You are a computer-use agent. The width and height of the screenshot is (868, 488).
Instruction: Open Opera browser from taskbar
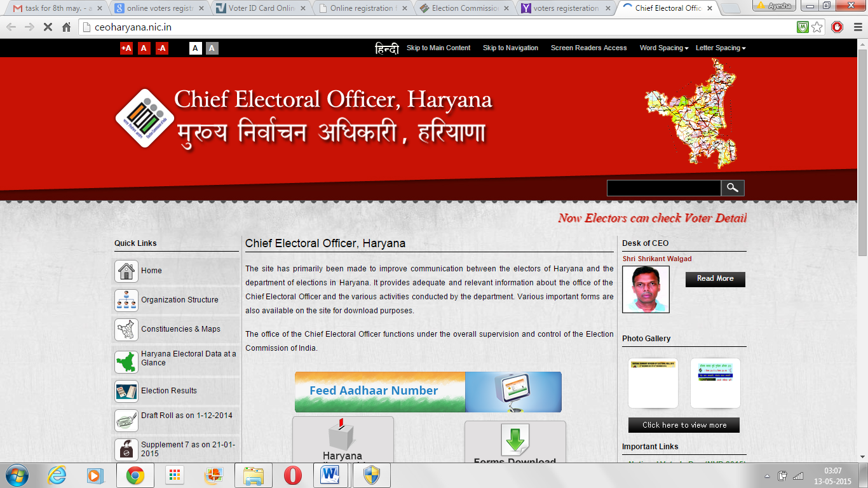(x=293, y=475)
